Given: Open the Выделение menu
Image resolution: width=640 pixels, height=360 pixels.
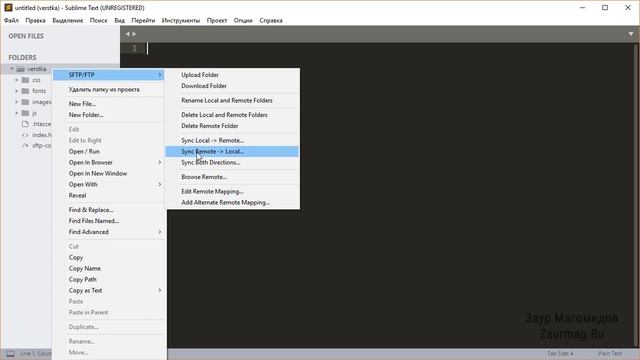Looking at the screenshot, I should point(68,20).
